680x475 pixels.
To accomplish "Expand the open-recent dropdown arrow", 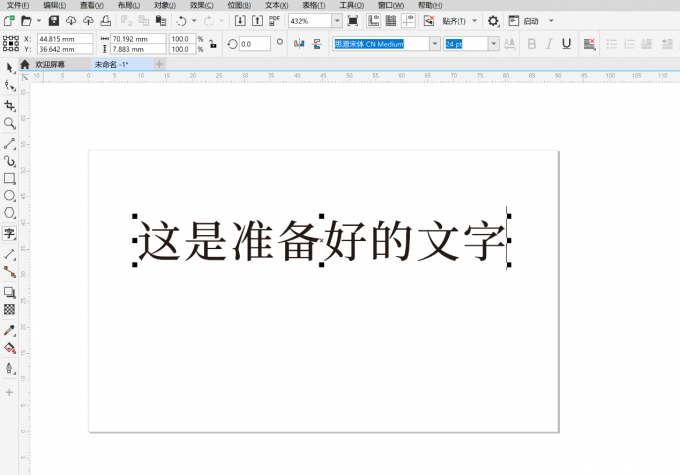I will point(39,21).
